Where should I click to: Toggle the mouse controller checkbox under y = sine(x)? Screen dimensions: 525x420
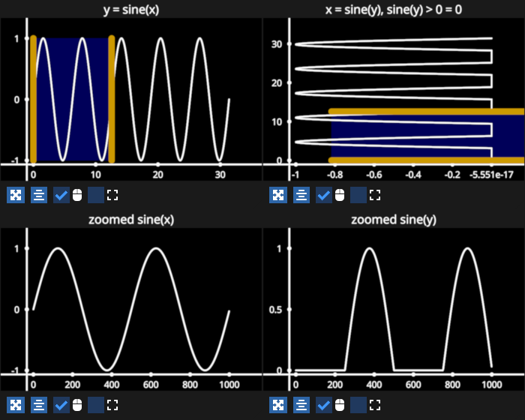[x=61, y=195]
